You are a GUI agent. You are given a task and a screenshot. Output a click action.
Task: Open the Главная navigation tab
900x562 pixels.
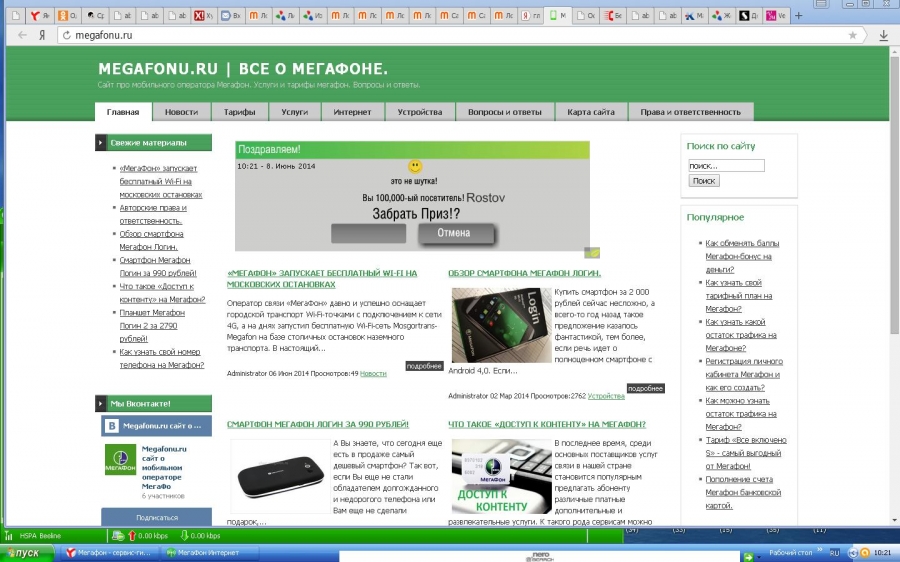[123, 112]
